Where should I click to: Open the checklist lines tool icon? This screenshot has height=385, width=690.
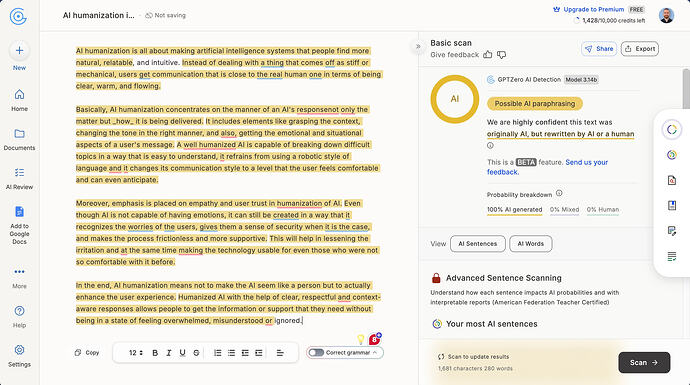pos(672,257)
